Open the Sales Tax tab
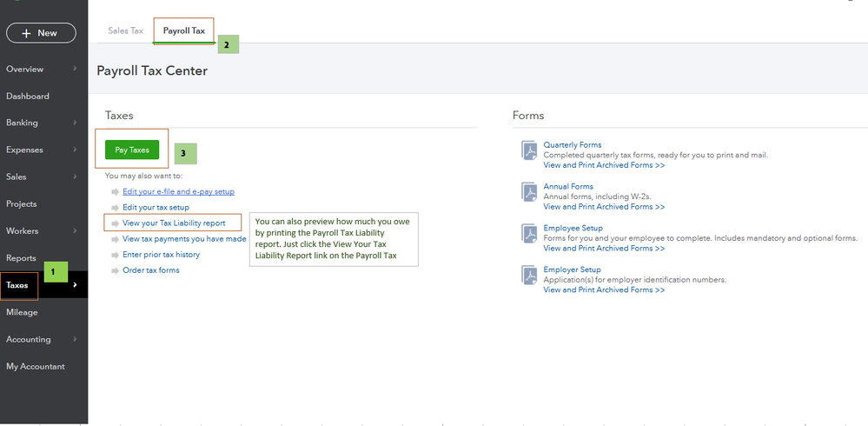Image resolution: width=868 pixels, height=426 pixels. (x=125, y=30)
